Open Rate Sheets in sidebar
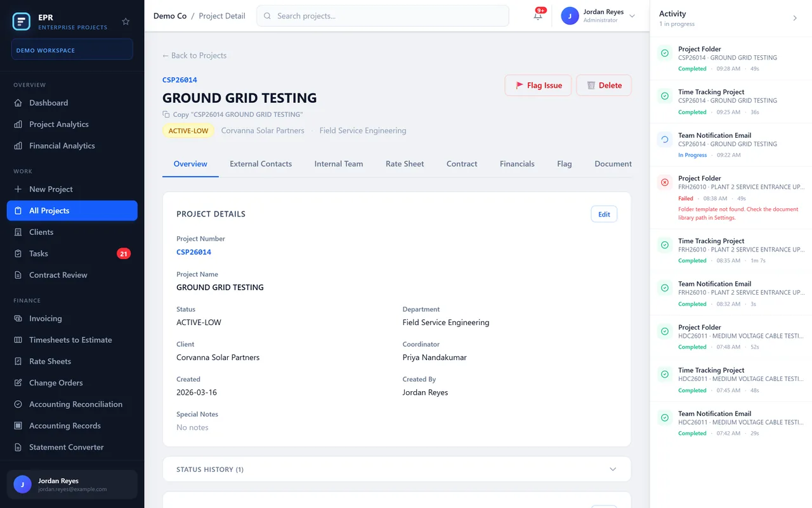 point(72,361)
